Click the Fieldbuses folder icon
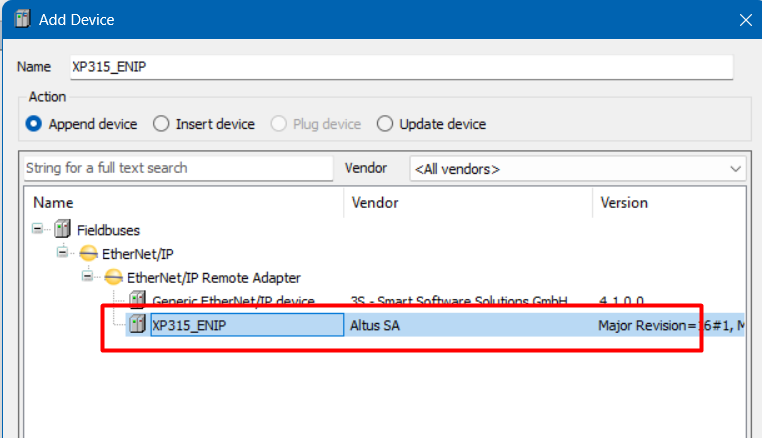762x438 pixels. point(62,229)
